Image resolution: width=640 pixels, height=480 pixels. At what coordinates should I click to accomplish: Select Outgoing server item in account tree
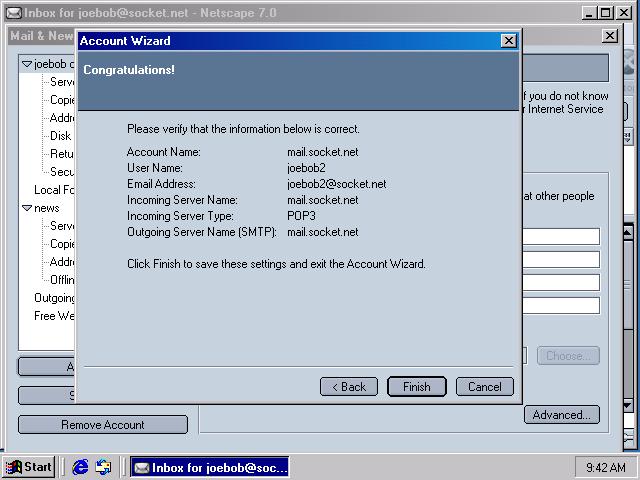(54, 298)
